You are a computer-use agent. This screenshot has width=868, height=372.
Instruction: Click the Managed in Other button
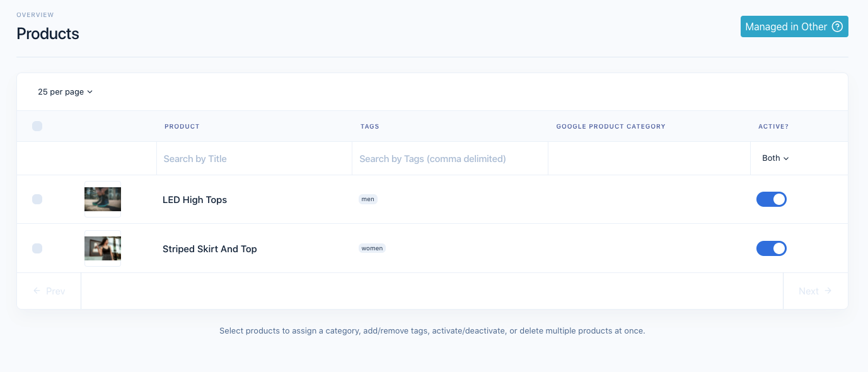pos(785,26)
